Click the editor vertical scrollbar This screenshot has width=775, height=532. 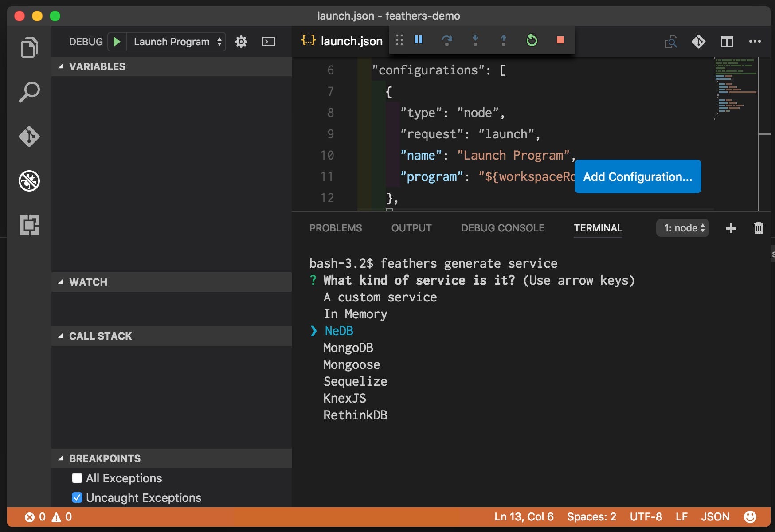[x=764, y=134]
